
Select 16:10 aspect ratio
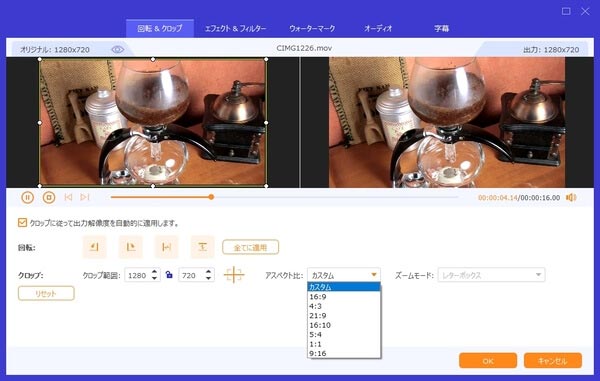click(344, 325)
